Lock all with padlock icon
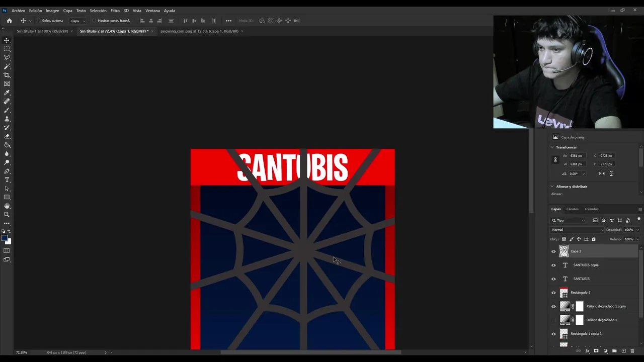The width and height of the screenshot is (644, 362). [594, 239]
